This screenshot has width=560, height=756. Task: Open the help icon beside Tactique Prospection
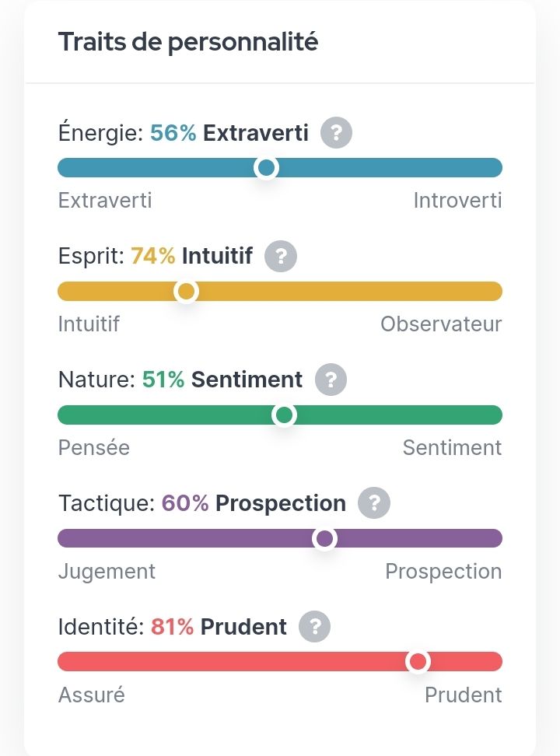tap(373, 503)
